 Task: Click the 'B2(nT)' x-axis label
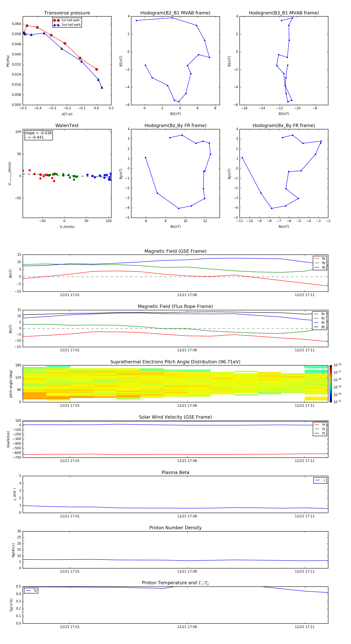tap(175, 114)
